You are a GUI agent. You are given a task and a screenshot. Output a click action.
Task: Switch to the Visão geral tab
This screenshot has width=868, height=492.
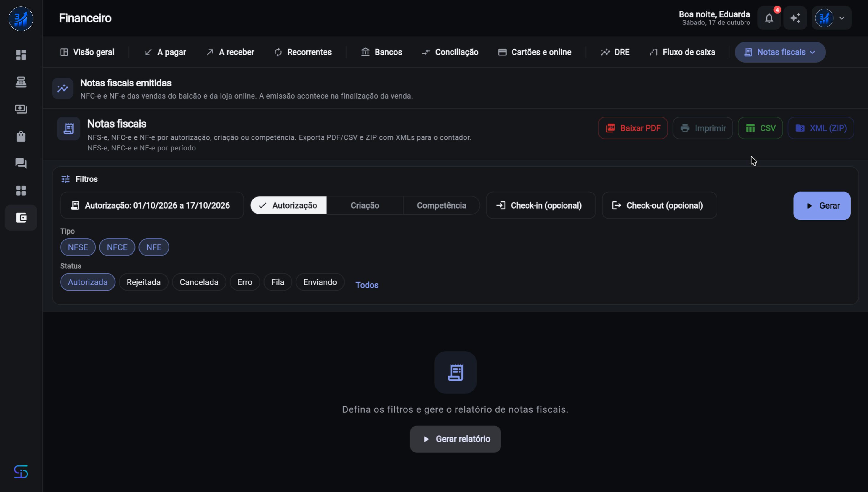(87, 52)
